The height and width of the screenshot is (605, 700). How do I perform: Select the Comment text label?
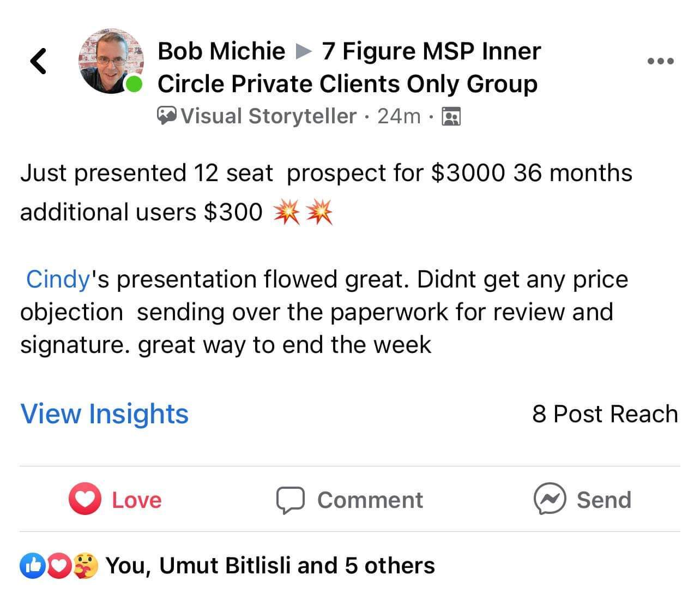click(370, 500)
